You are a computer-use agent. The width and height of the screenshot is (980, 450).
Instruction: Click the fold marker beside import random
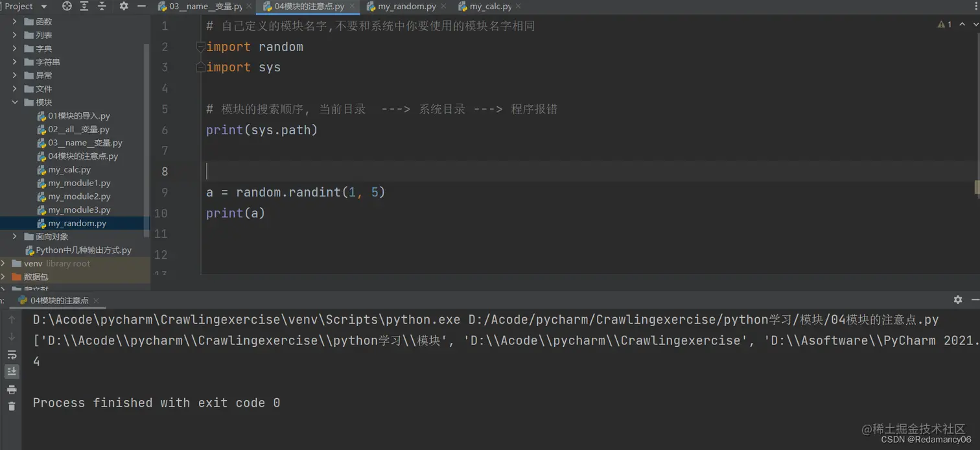click(x=201, y=47)
